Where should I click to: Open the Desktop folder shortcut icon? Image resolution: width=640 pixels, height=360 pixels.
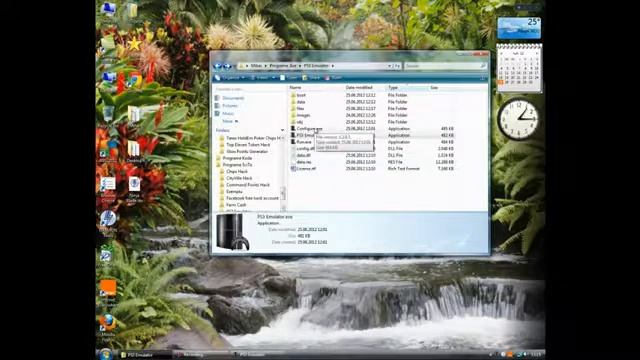pos(134,152)
